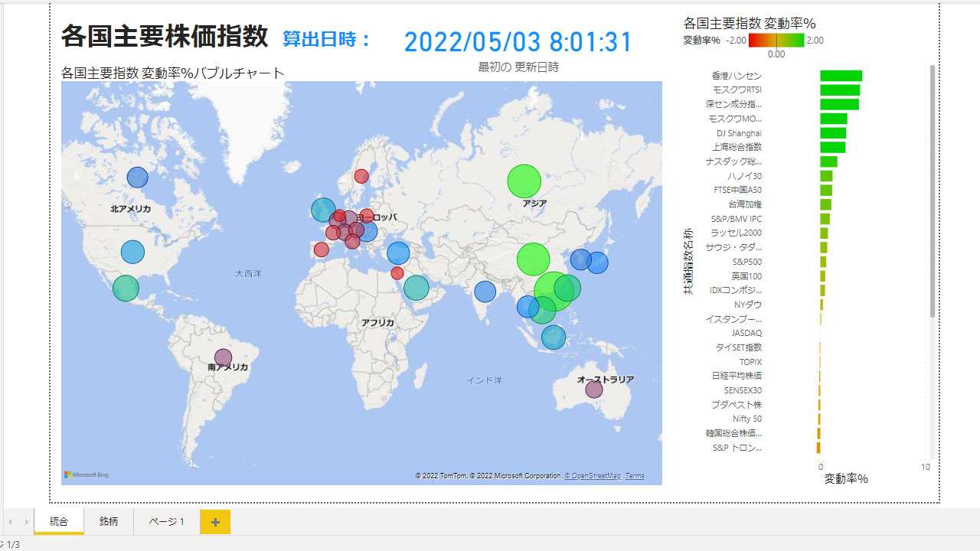Click the Microsoft Bing logo on map
The image size is (980, 551).
87,475
